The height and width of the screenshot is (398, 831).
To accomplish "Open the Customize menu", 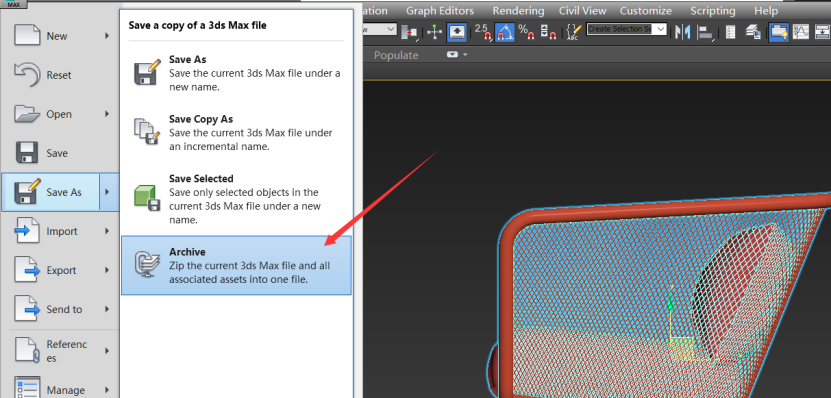I will (x=646, y=11).
